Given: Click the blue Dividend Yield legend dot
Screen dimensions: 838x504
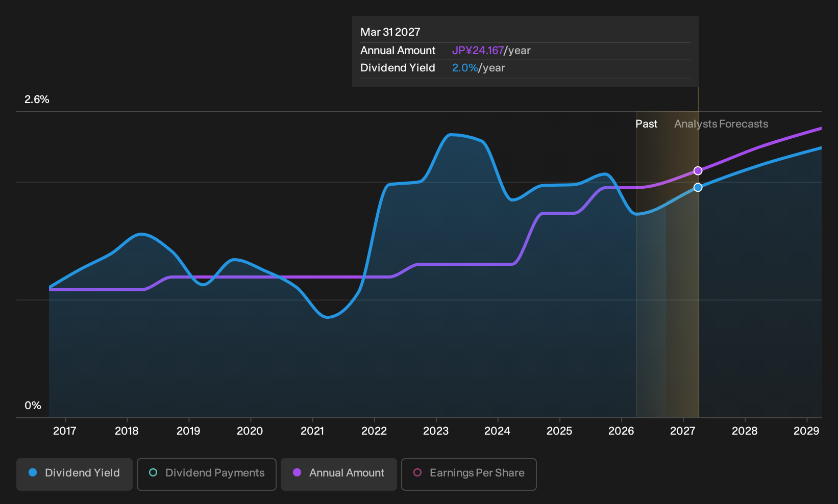Looking at the screenshot, I should (33, 472).
